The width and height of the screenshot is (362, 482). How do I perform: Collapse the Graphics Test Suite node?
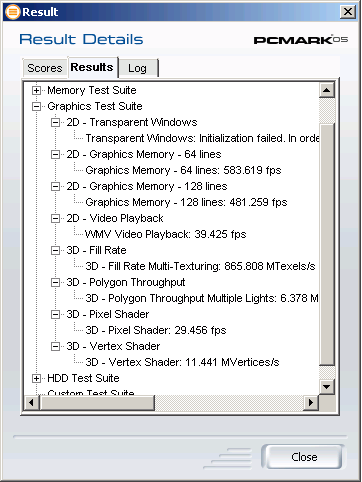pos(36,106)
